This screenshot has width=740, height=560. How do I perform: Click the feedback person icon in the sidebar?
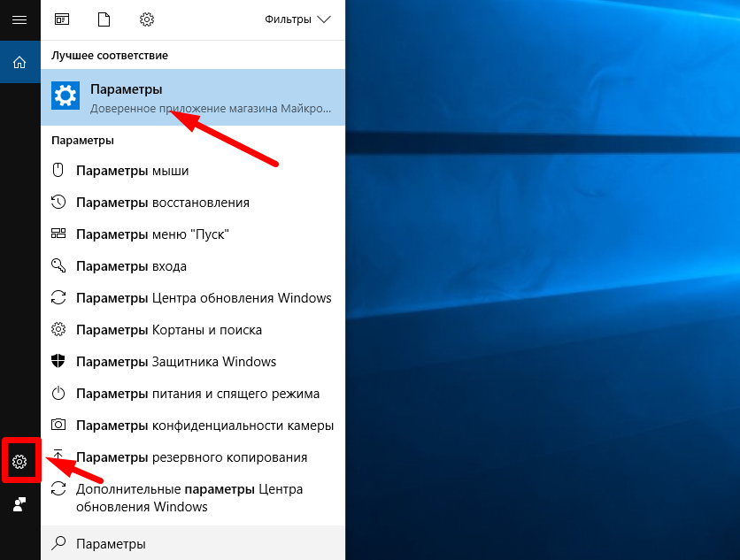tap(19, 503)
